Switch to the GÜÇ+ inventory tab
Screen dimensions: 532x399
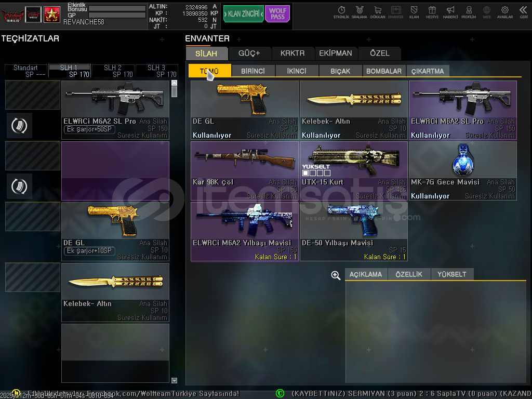[249, 54]
